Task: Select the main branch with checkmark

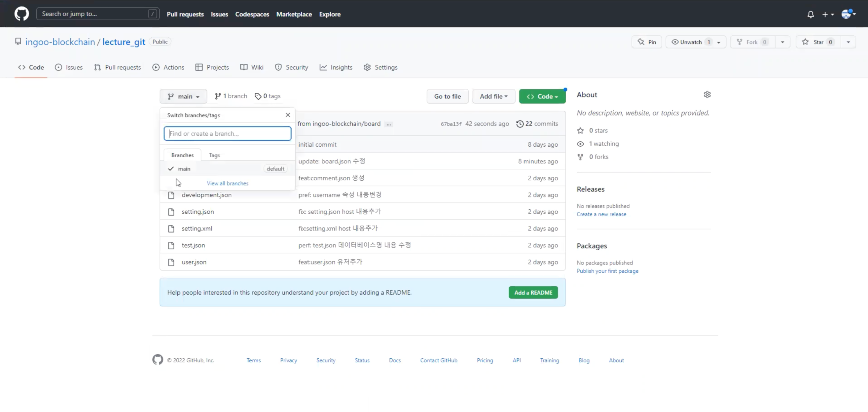Action: click(184, 169)
